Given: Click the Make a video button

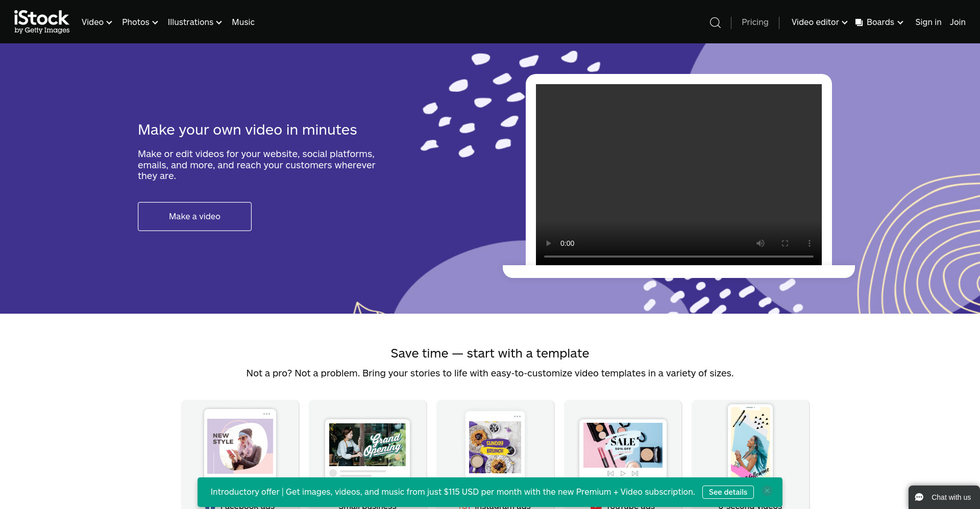Looking at the screenshot, I should pos(194,216).
